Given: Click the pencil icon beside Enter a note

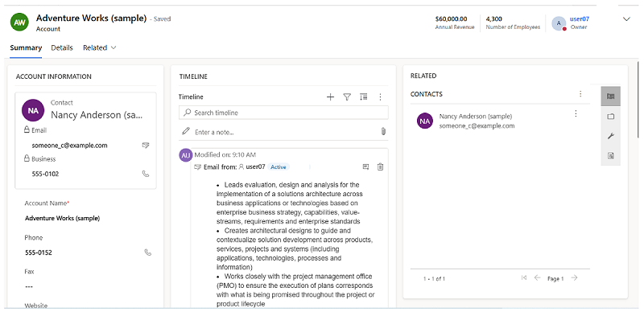Looking at the screenshot, I should coord(186,131).
